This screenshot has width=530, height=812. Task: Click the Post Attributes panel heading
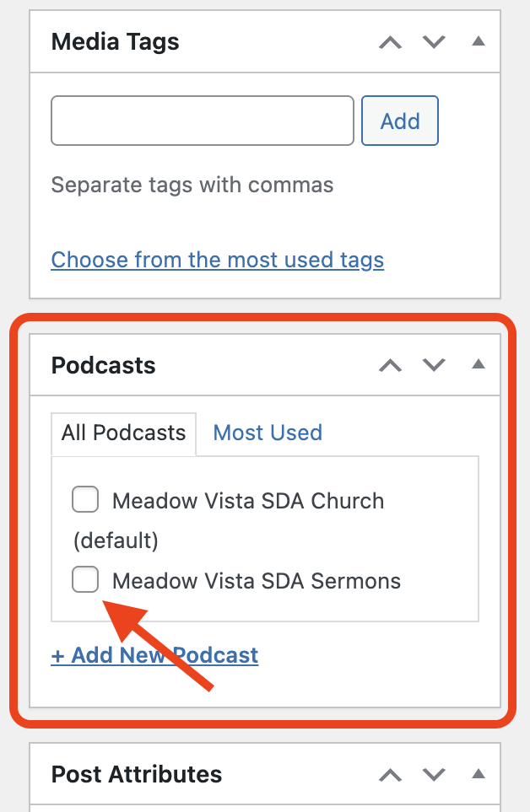pyautogui.click(x=137, y=774)
